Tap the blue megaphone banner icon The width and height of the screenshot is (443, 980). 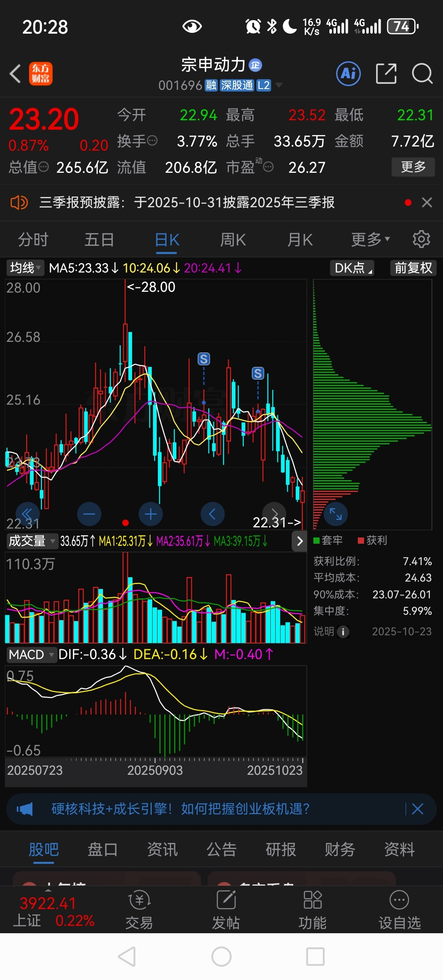tap(25, 809)
